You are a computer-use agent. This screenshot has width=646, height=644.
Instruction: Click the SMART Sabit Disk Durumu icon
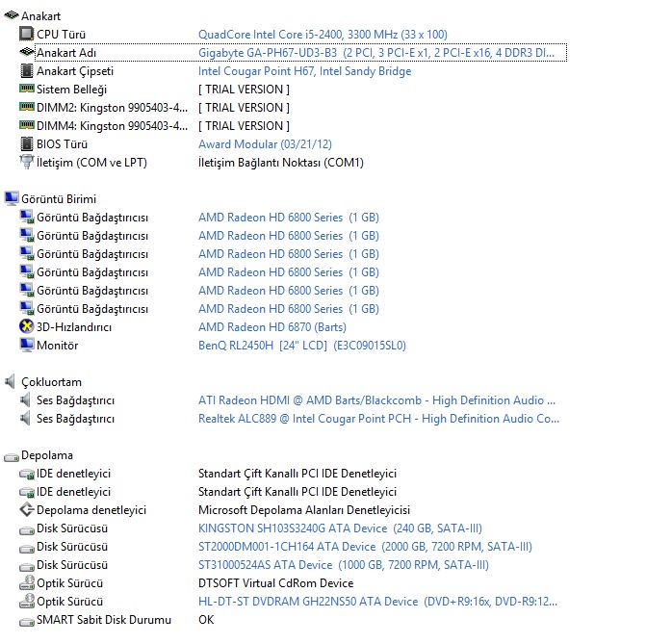27,622
